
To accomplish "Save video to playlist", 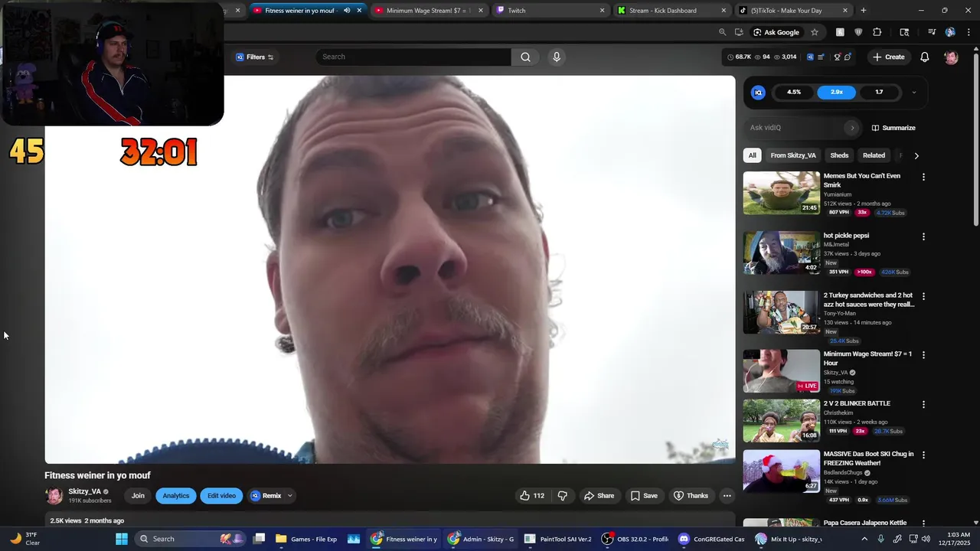I will (x=644, y=496).
